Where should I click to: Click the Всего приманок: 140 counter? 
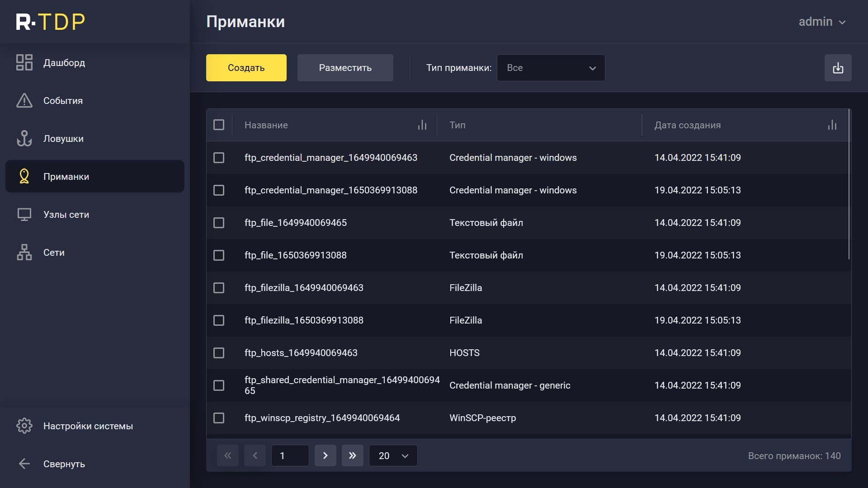pyautogui.click(x=794, y=456)
